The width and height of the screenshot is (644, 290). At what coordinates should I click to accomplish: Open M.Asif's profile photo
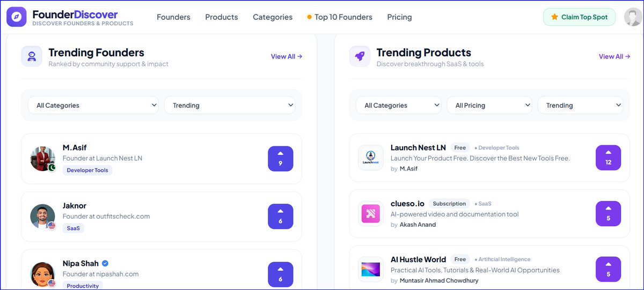click(43, 159)
